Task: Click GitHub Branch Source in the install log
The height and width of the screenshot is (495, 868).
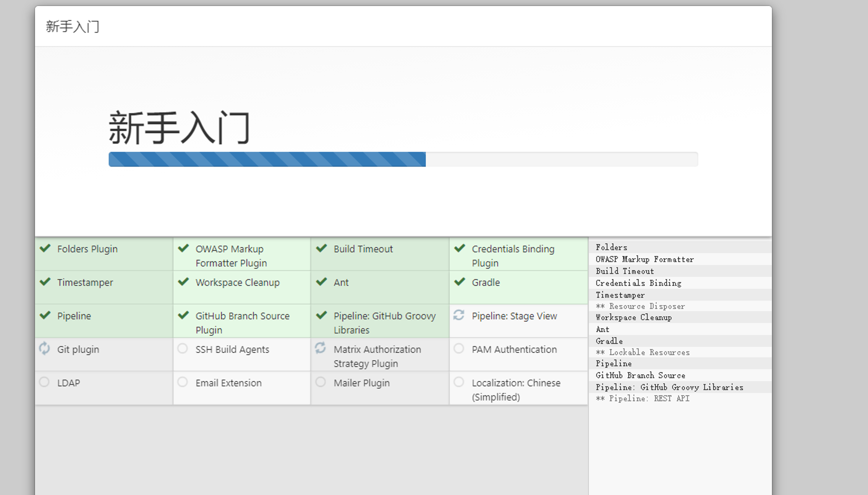Action: 640,375
